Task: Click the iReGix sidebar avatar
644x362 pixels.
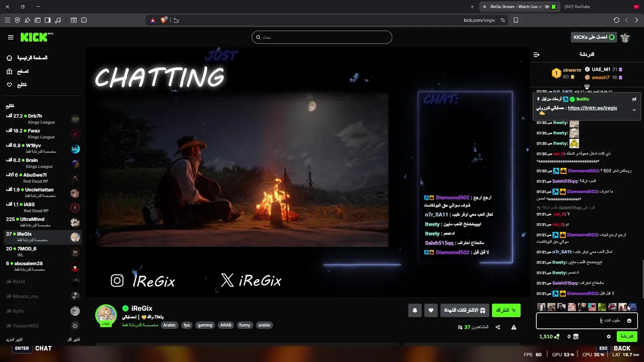Action: click(x=75, y=237)
